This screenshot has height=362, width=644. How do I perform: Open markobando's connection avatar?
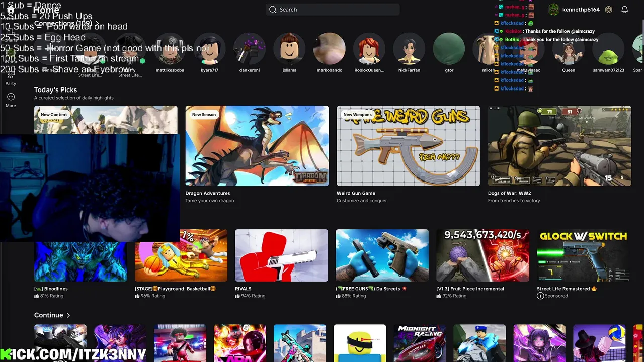[x=330, y=49]
